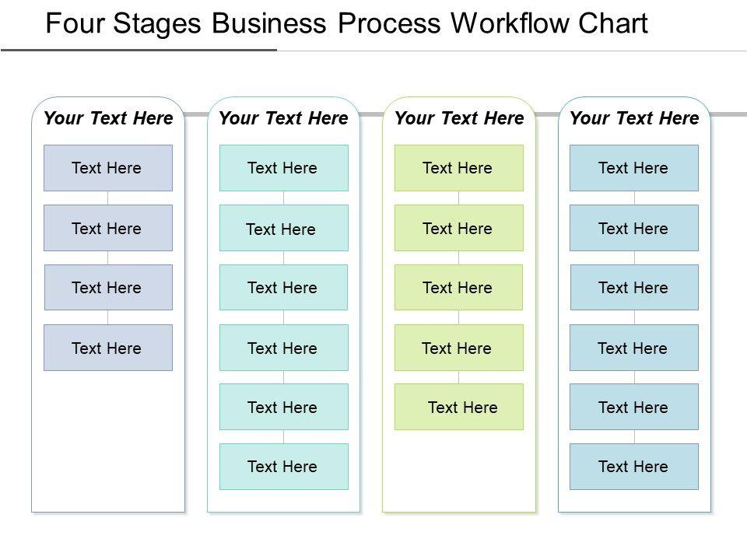
Task: Click the top box in the fourth column
Action: click(x=634, y=168)
